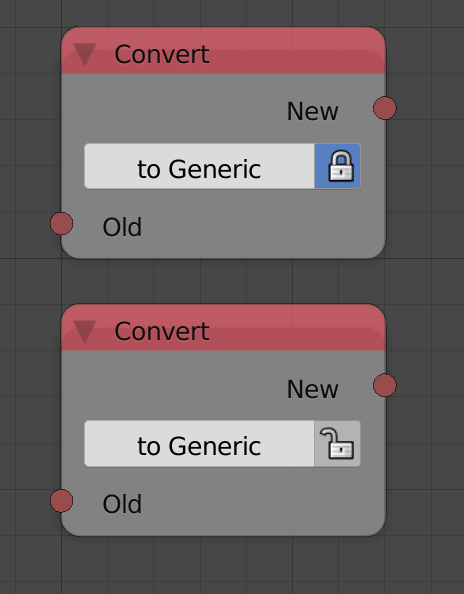Click the bottom node's Old input socket
This screenshot has height=594, width=464.
pyautogui.click(x=61, y=501)
